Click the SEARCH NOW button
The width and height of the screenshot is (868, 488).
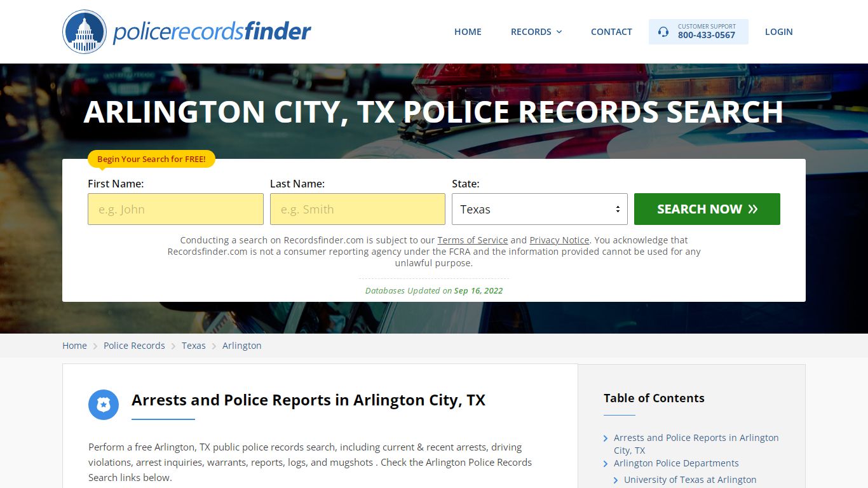[x=707, y=209]
